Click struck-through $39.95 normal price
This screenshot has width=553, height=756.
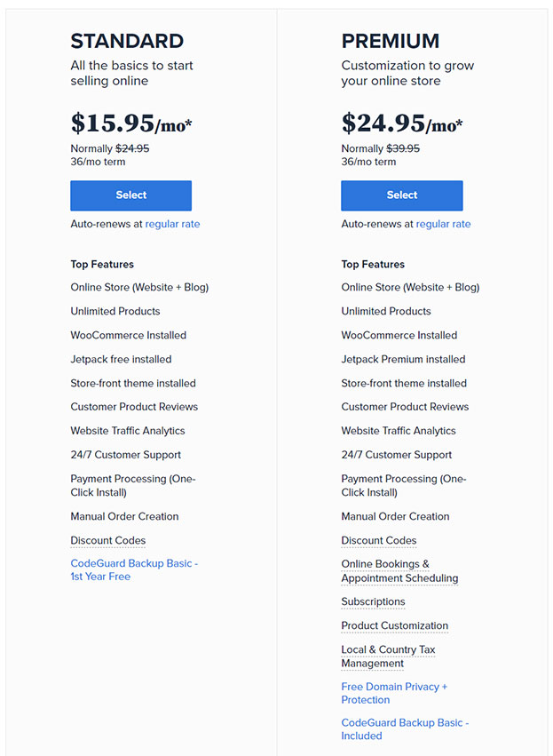click(x=403, y=148)
